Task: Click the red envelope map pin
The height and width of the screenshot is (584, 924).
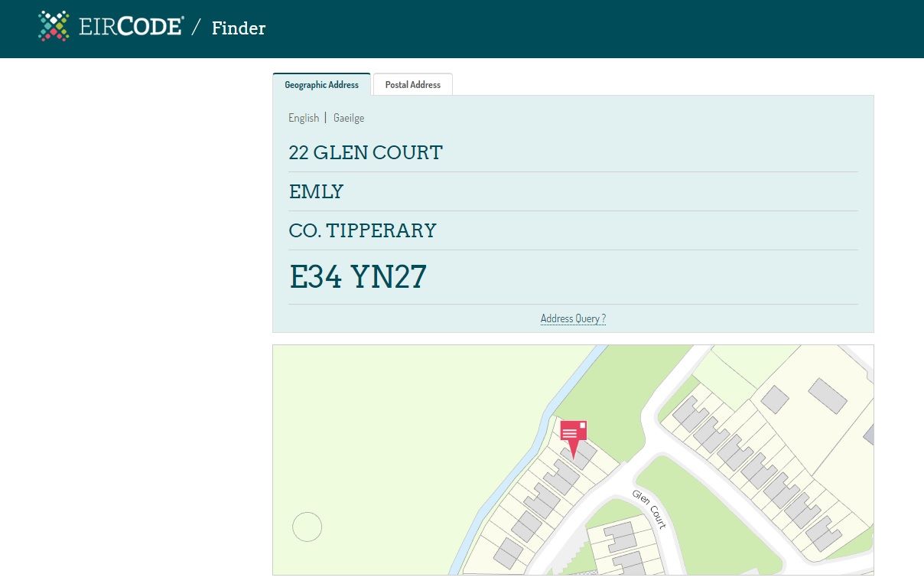Action: point(573,434)
